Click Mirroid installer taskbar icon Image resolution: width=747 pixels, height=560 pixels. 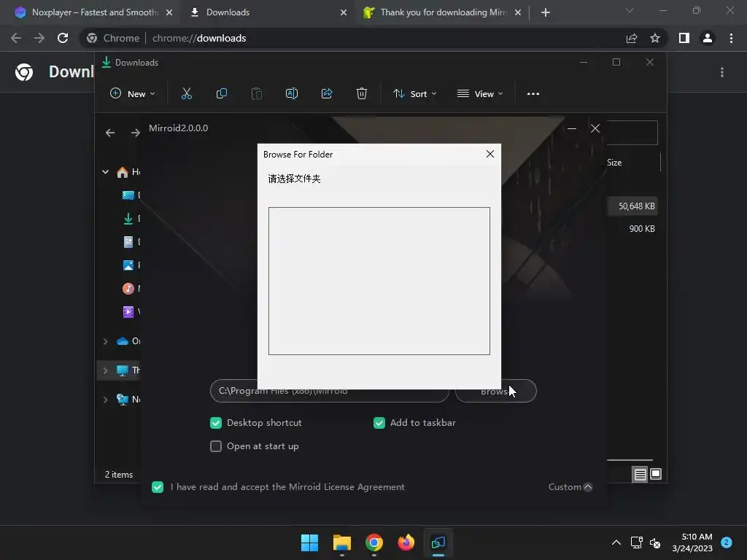coord(438,542)
